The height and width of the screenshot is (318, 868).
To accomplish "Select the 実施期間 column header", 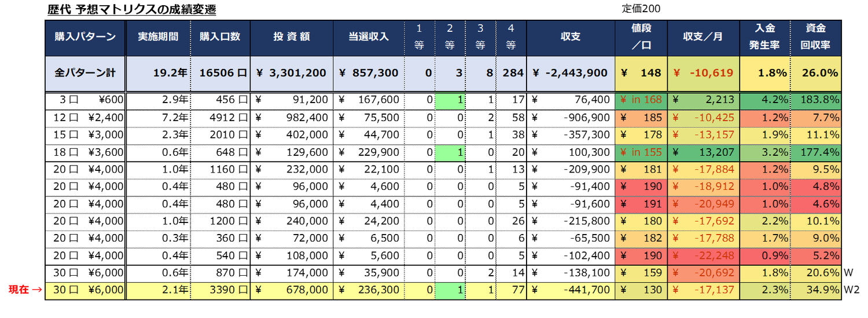I will [x=158, y=36].
